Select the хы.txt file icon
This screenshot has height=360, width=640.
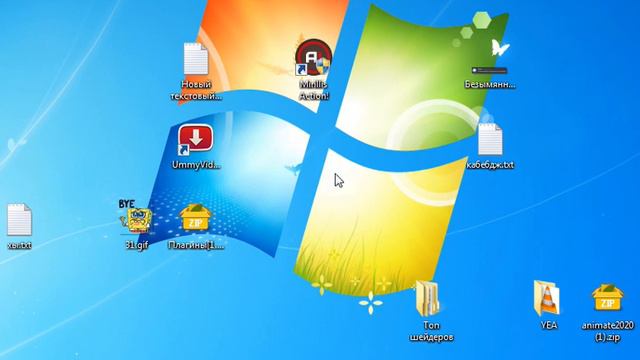point(19,220)
